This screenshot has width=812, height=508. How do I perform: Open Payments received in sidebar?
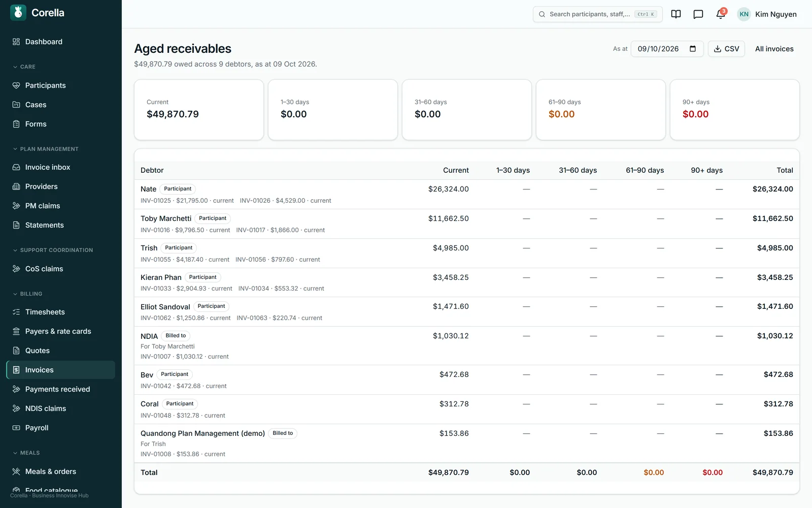pyautogui.click(x=60, y=389)
